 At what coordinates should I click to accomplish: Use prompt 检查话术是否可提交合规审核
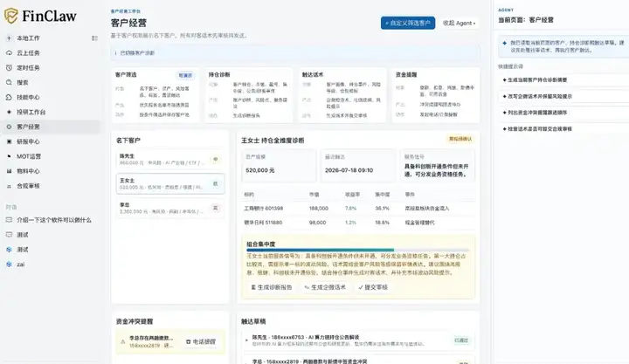tap(563, 129)
